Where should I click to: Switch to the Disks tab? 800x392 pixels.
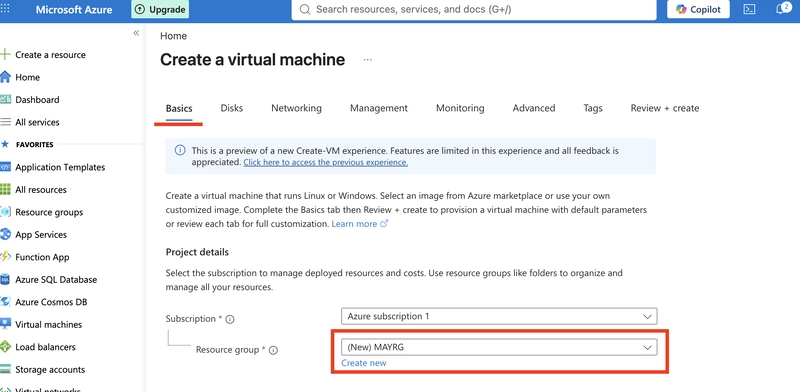click(232, 108)
